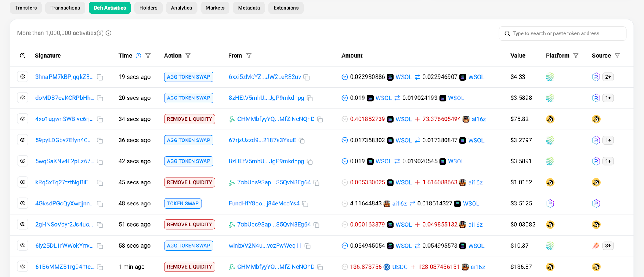This screenshot has height=277, width=644.
Task: Switch to the Transfers tab
Action: pos(26,8)
